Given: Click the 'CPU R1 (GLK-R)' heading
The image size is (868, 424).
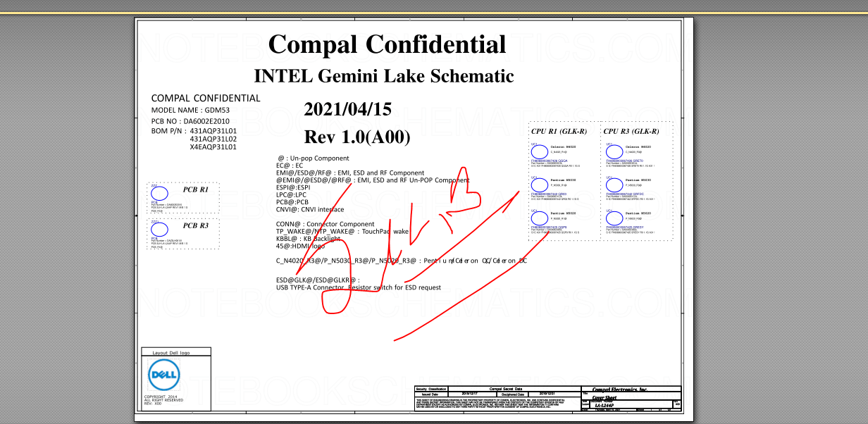Looking at the screenshot, I should point(559,132).
